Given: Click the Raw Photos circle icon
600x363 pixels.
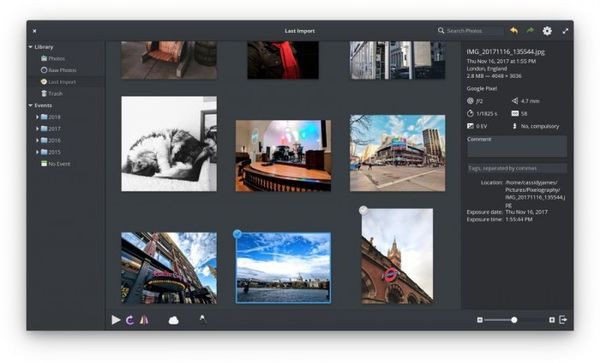Looking at the screenshot, I should pos(44,70).
